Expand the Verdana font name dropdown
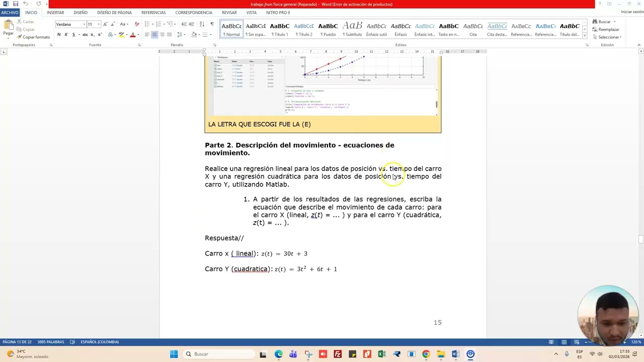 pos(83,24)
